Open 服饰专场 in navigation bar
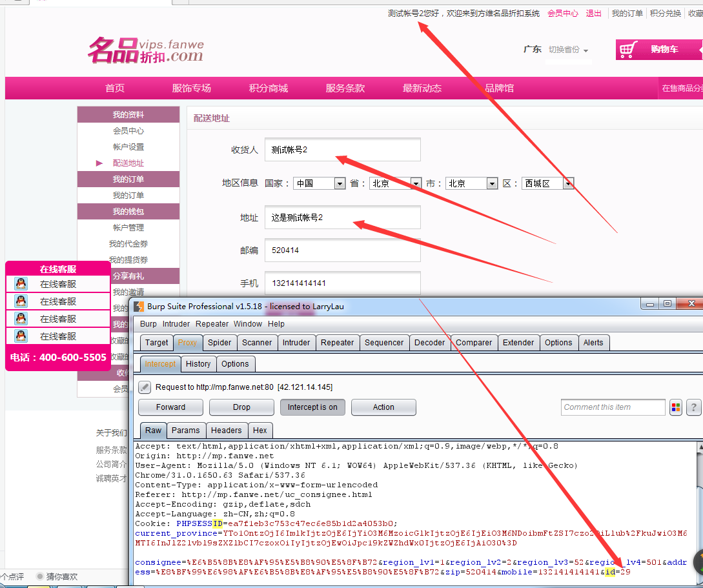703x588 pixels. (192, 88)
